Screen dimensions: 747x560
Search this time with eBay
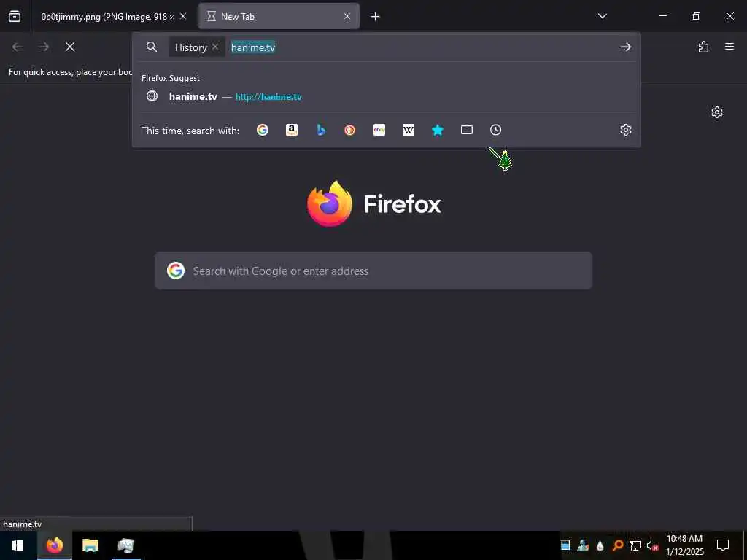point(379,130)
